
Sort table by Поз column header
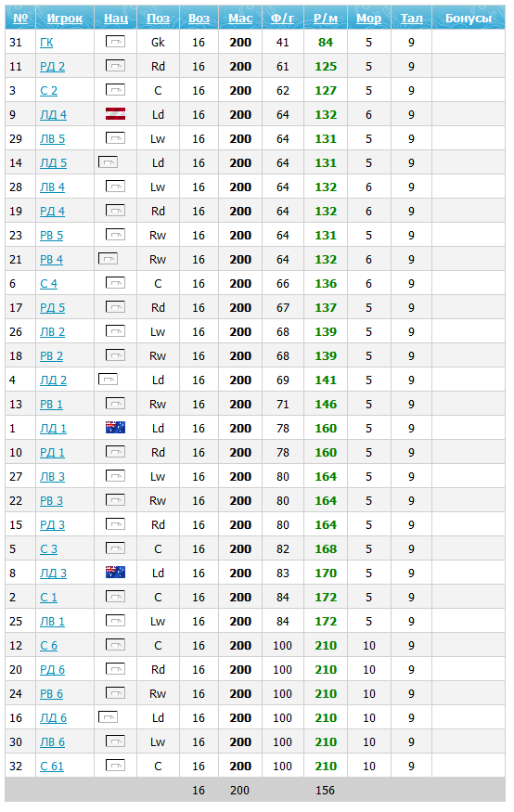[158, 19]
